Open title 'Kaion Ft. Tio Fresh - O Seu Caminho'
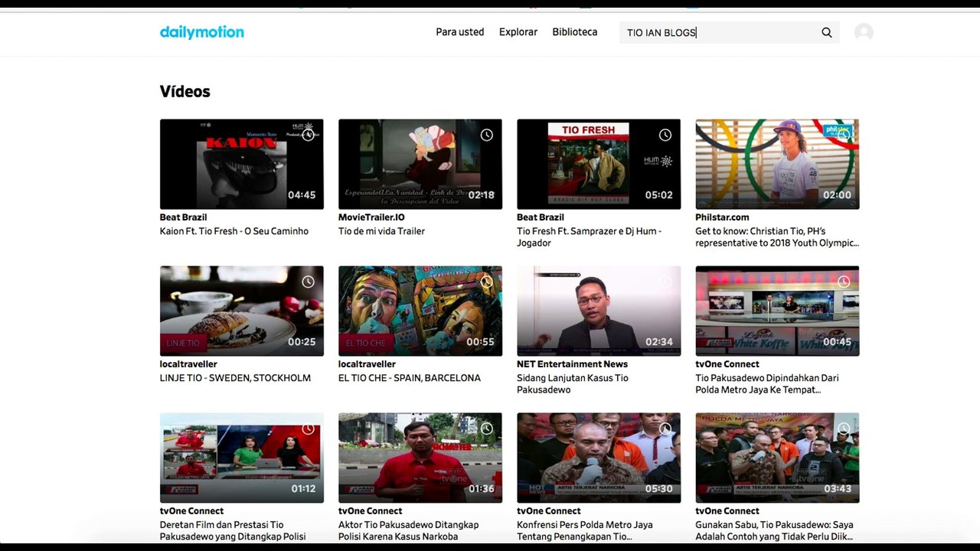980x551 pixels. click(x=234, y=231)
